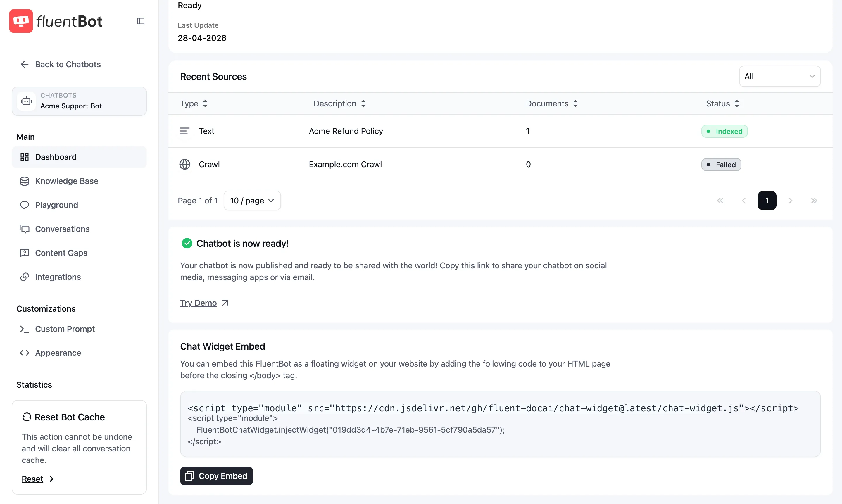This screenshot has height=504, width=842.
Task: Open the Dashboard menu item
Action: coord(79,157)
